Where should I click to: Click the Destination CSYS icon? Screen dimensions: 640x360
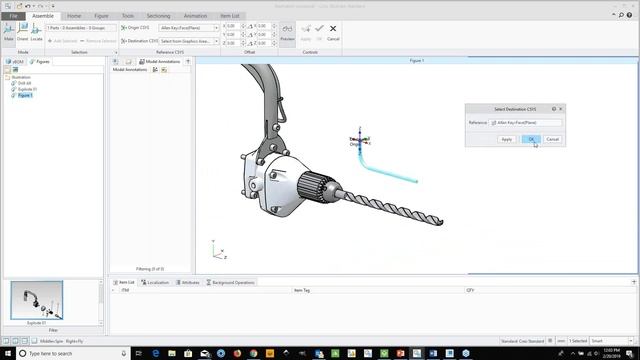pos(124,41)
